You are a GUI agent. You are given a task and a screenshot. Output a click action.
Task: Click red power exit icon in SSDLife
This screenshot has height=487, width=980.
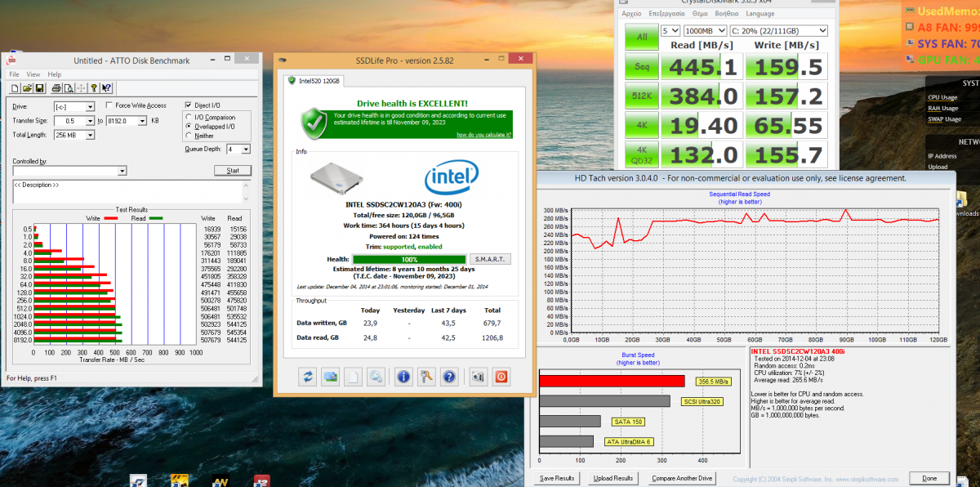point(501,377)
